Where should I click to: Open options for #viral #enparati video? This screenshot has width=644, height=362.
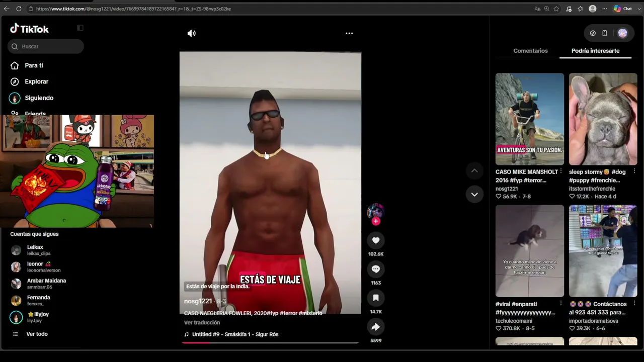point(561,304)
